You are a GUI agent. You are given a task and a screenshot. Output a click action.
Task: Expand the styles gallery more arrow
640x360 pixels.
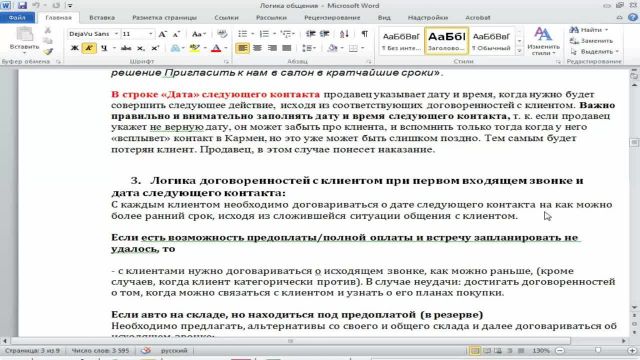point(519,51)
